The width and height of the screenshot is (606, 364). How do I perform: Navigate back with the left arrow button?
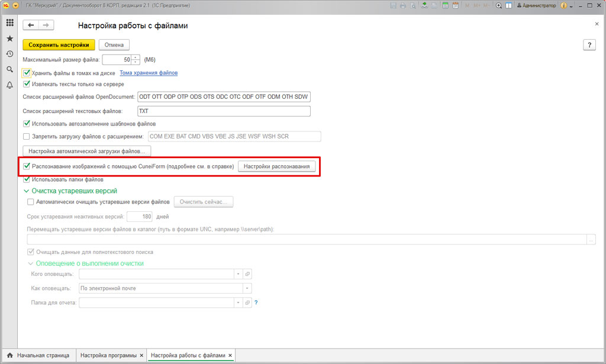coord(31,25)
